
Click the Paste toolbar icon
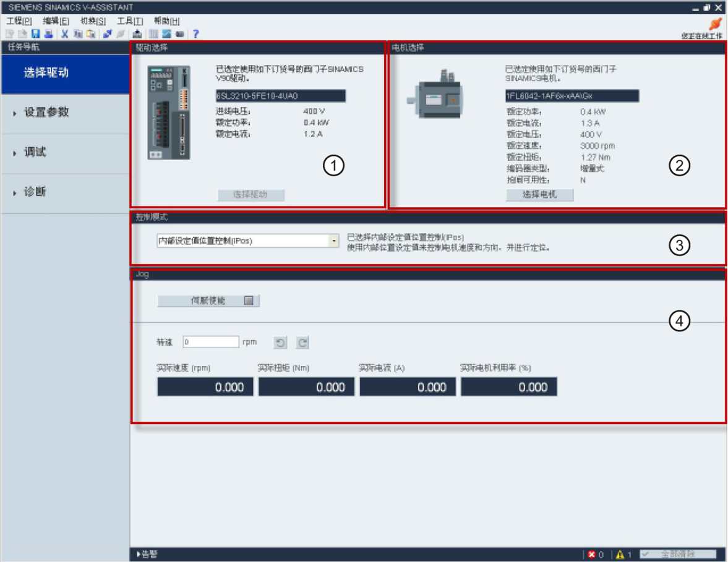coord(90,34)
